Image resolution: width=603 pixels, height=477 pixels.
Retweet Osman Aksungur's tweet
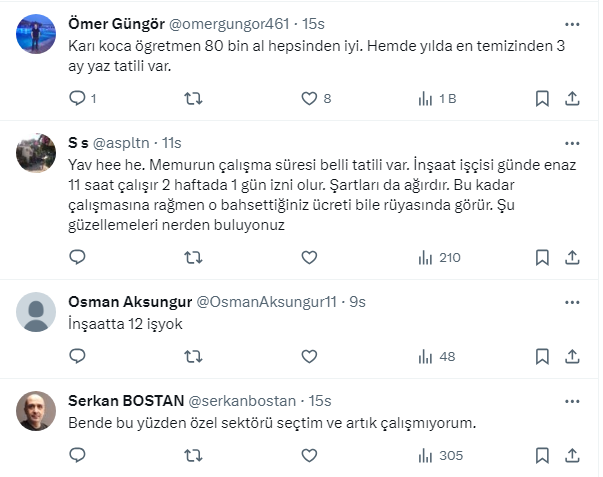[x=194, y=356]
